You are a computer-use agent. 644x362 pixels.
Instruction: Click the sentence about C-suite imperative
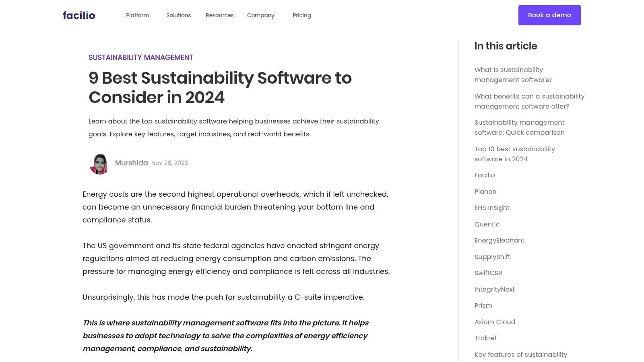tap(223, 297)
